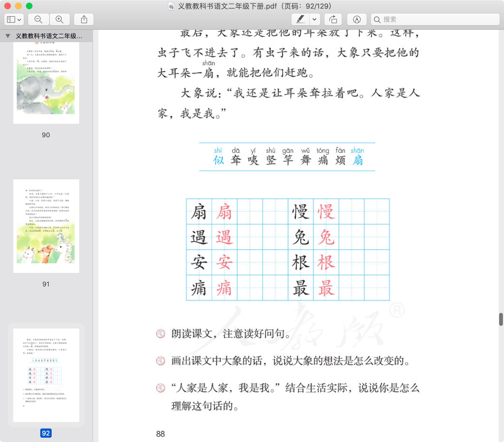Select page 90 elephant thumbnail
The width and height of the screenshot is (504, 442).
pos(46,81)
